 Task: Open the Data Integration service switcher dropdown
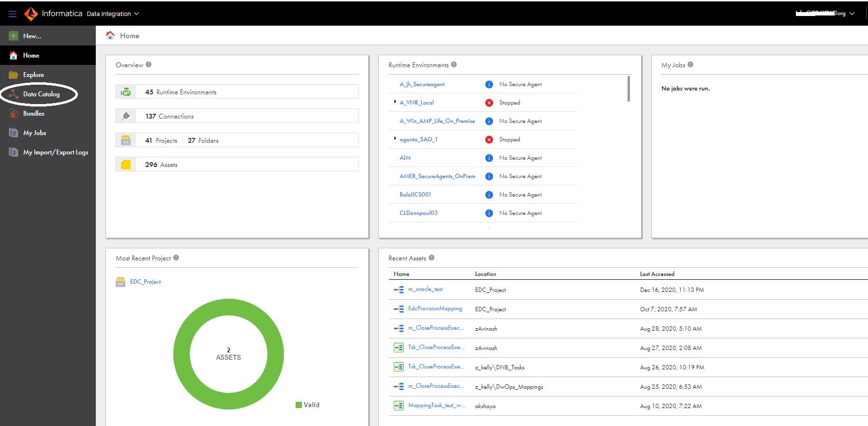[113, 14]
